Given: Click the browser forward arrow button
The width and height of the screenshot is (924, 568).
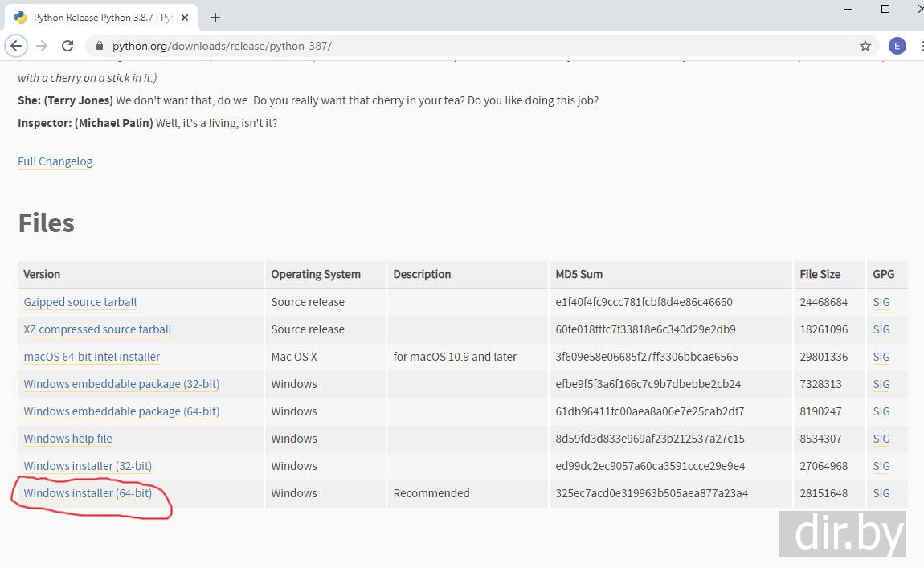Looking at the screenshot, I should pos(42,46).
